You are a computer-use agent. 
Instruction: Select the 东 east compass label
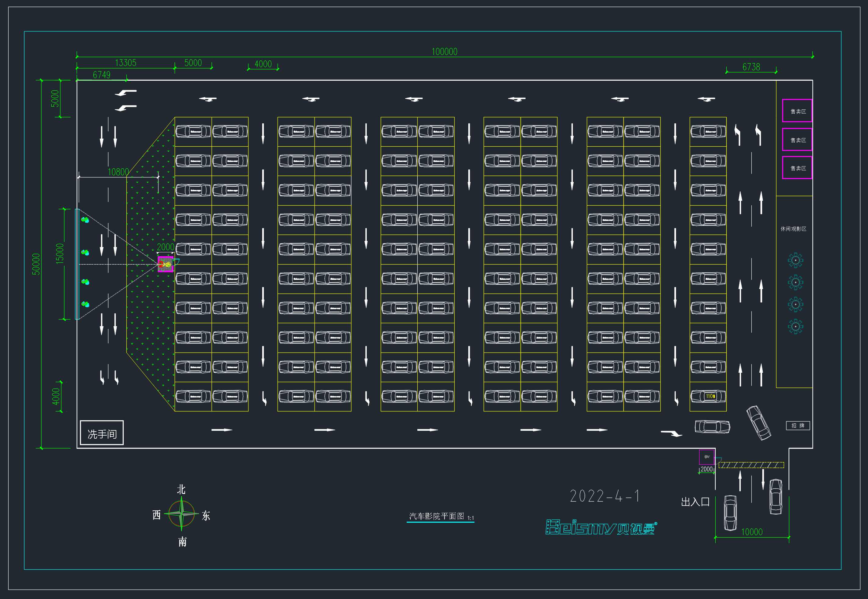[206, 515]
